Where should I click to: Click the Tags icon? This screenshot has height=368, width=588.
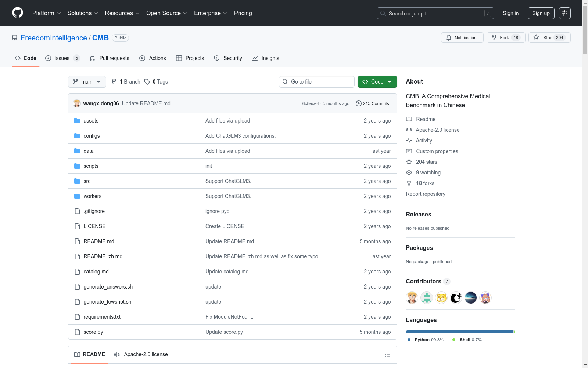[x=147, y=82]
